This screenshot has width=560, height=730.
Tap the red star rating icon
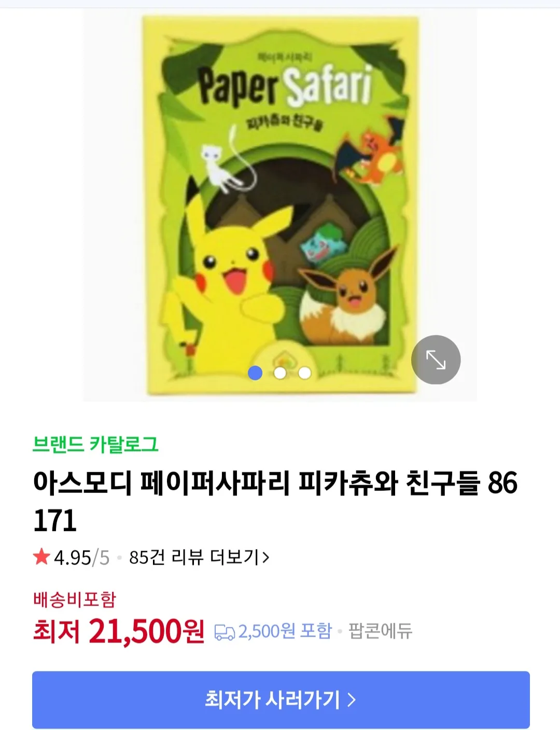41,557
